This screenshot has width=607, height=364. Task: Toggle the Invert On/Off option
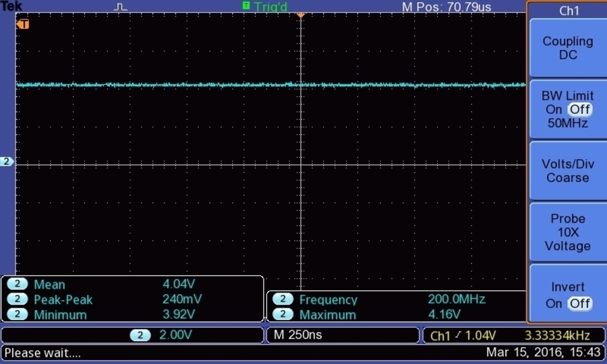[567, 295]
